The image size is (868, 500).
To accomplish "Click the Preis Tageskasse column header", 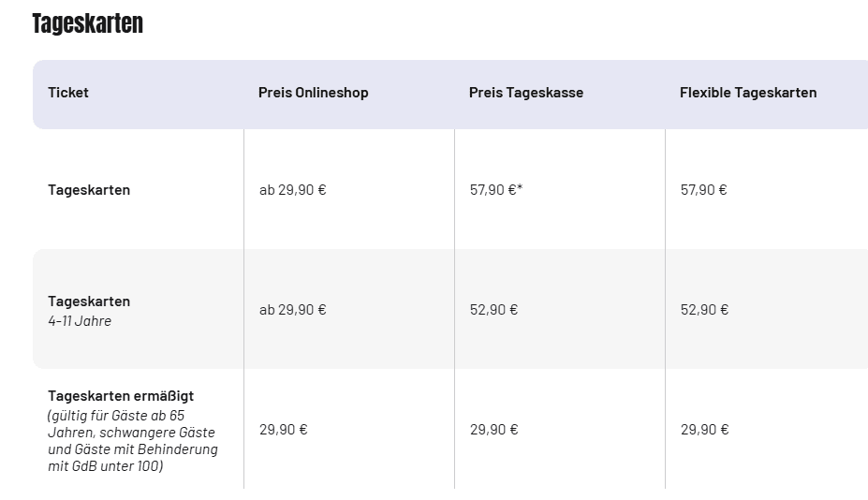I will point(526,93).
